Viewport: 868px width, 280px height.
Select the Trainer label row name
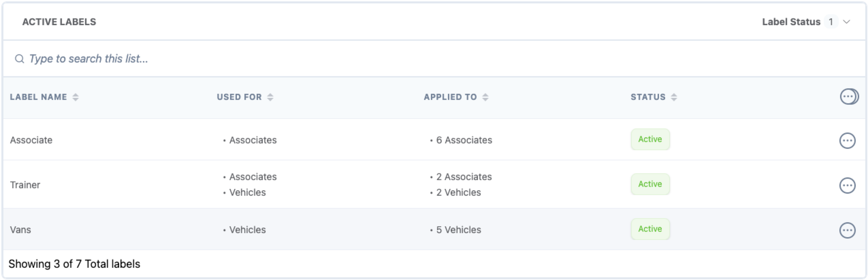25,185
